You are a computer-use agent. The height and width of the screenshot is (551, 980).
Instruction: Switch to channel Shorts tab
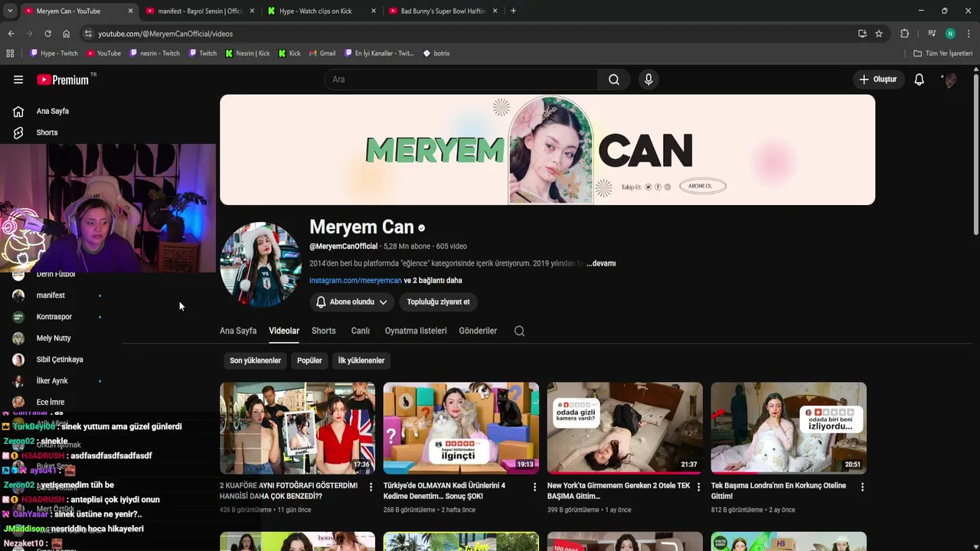point(324,331)
